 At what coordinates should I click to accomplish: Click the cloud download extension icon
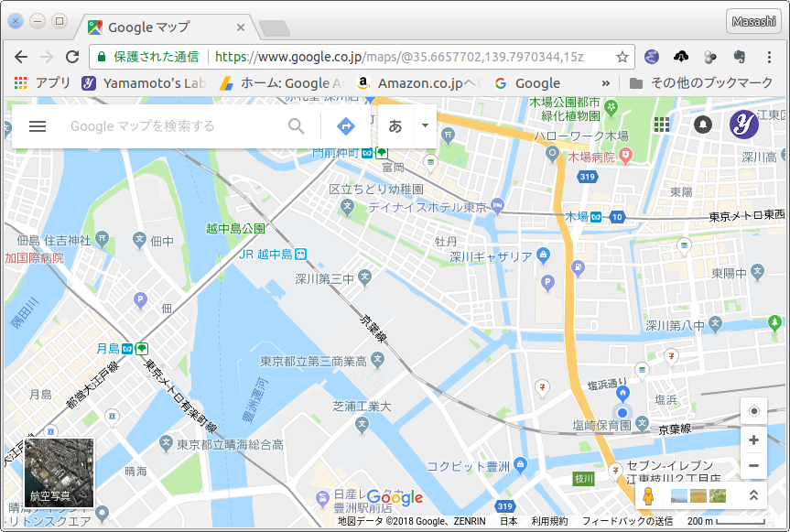click(681, 57)
